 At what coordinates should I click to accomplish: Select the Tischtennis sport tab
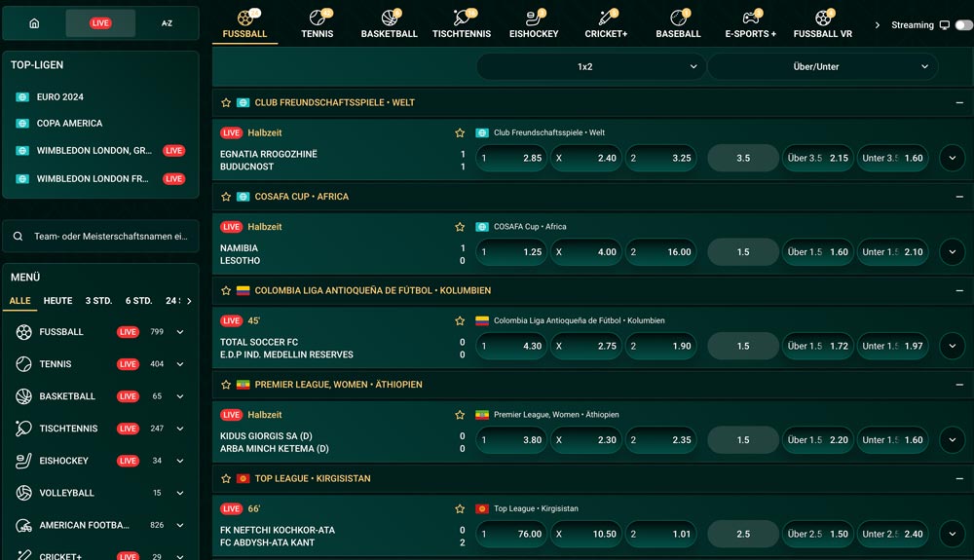(x=462, y=24)
